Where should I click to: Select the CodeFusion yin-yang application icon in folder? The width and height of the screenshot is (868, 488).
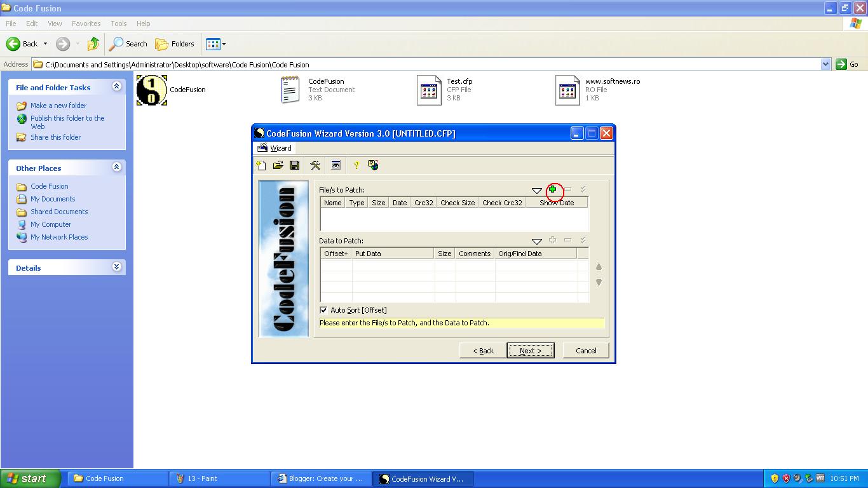[x=152, y=90]
